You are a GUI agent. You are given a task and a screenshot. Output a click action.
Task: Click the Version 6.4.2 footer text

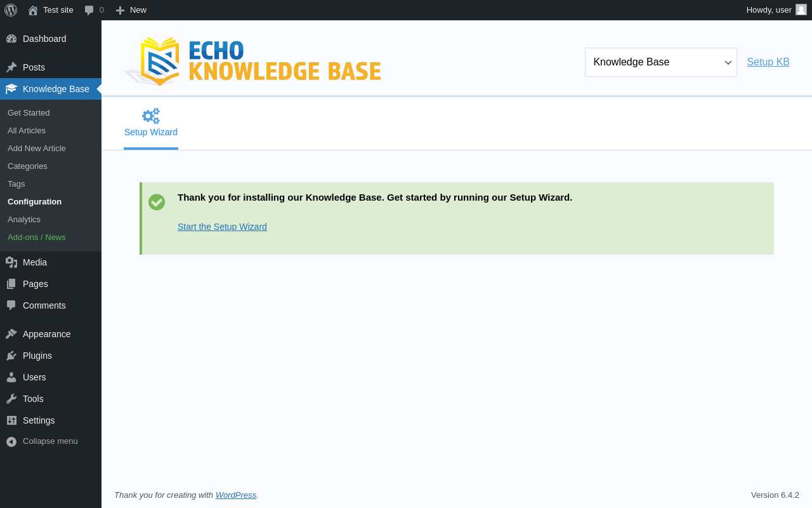tap(775, 495)
